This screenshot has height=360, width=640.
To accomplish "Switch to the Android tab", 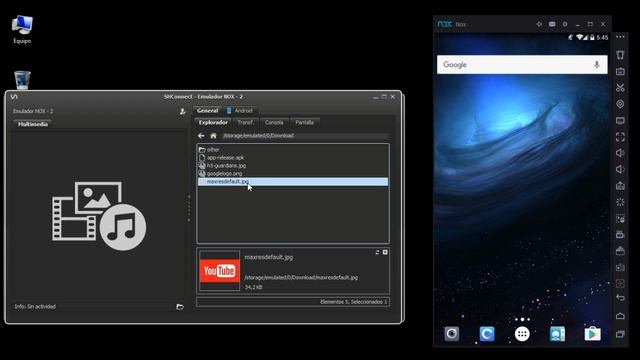I will tap(240, 111).
